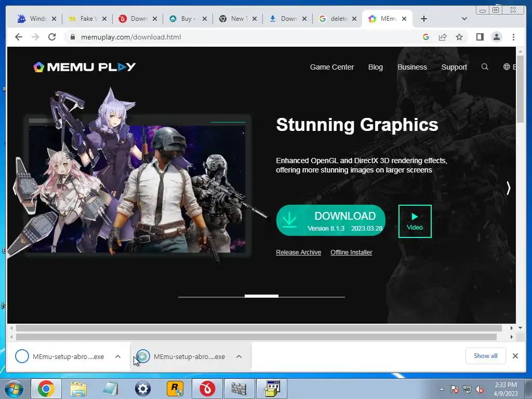Click the green DOWNLOAD button
Viewport: 532px width, 399px height.
coord(331,220)
